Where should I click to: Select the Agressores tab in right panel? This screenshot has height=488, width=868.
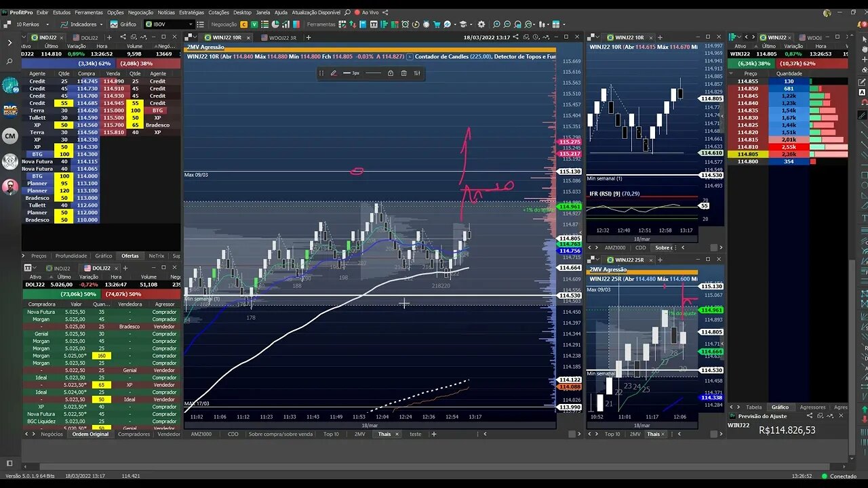click(812, 407)
